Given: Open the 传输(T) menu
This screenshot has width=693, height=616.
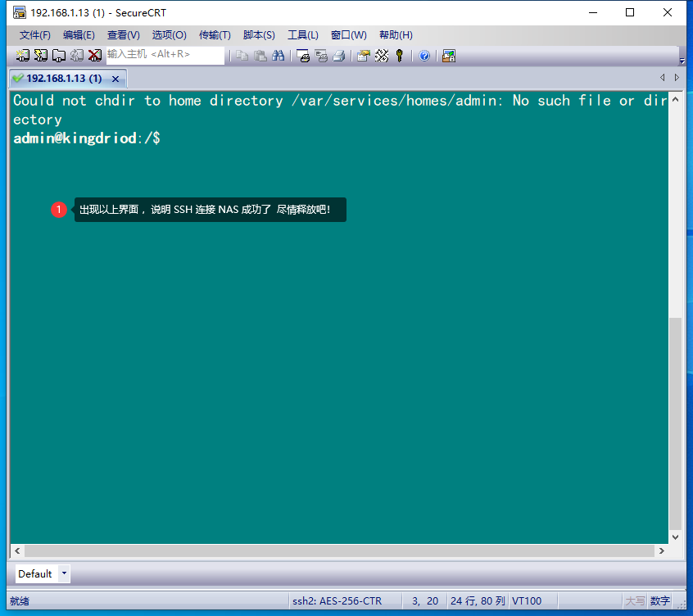Looking at the screenshot, I should [215, 35].
